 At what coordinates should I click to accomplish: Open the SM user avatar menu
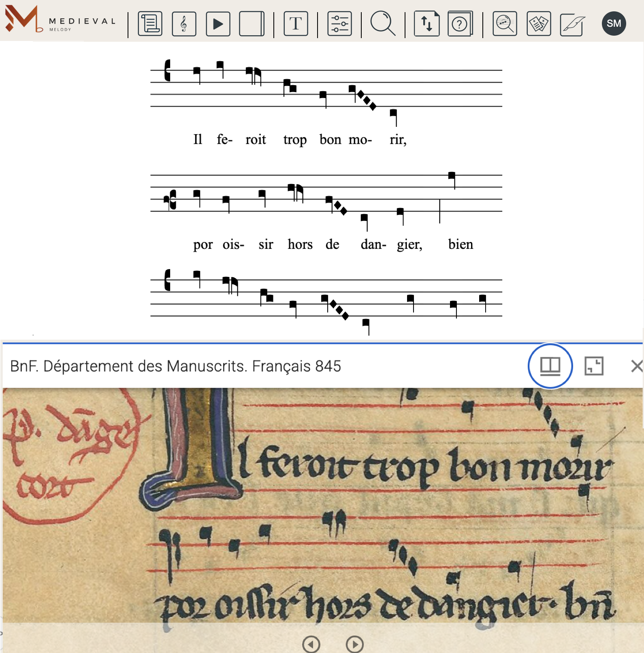pos(614,24)
